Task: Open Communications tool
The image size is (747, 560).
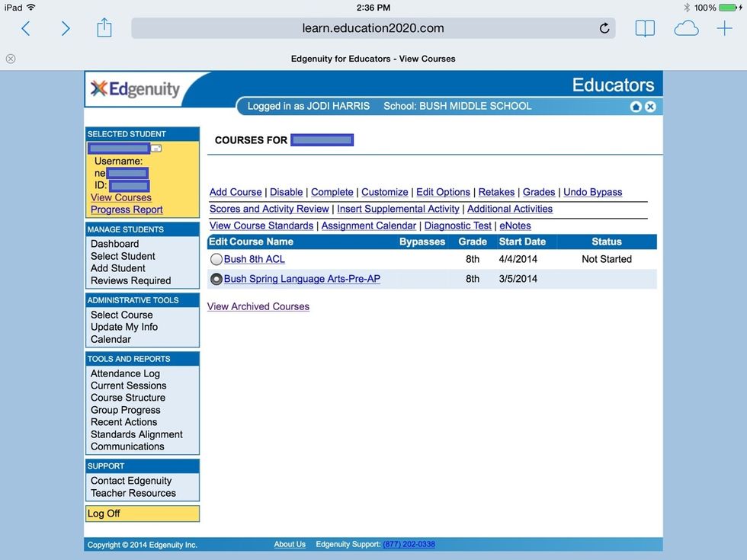Action: (127, 446)
